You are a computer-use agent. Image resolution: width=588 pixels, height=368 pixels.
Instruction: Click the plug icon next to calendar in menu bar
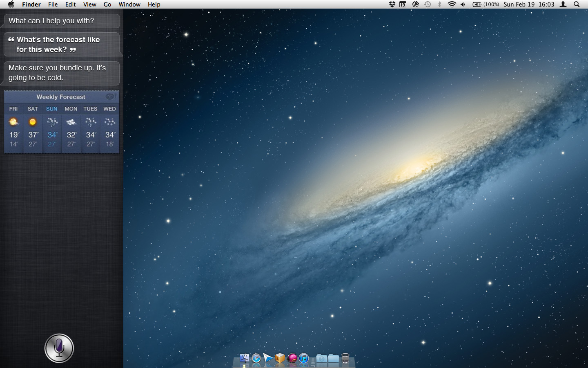(x=416, y=4)
